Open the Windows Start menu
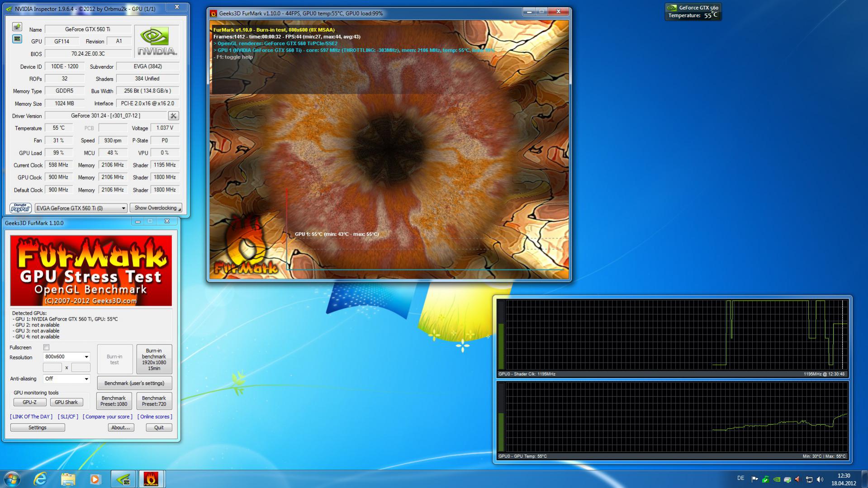This screenshot has height=488, width=868. tap(12, 479)
